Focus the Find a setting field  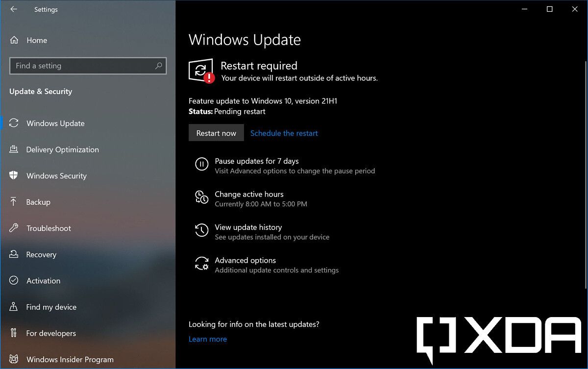(x=88, y=66)
